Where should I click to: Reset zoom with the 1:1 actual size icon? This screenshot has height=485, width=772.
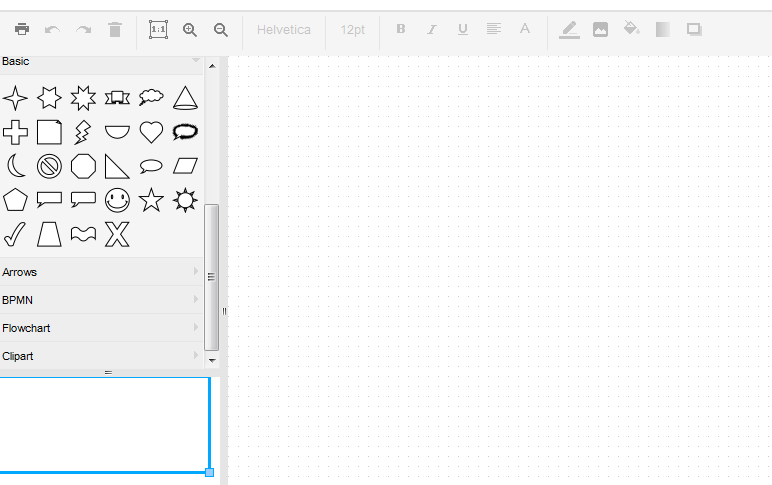(x=158, y=30)
